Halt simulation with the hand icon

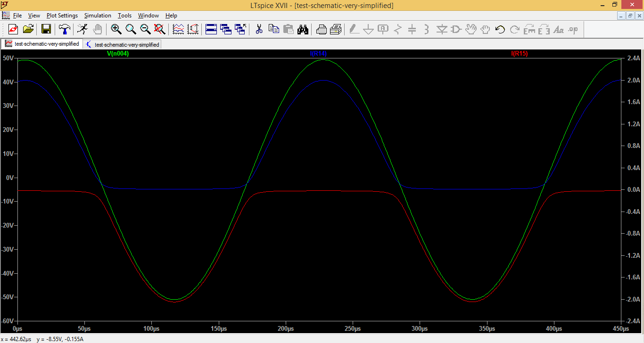click(97, 29)
